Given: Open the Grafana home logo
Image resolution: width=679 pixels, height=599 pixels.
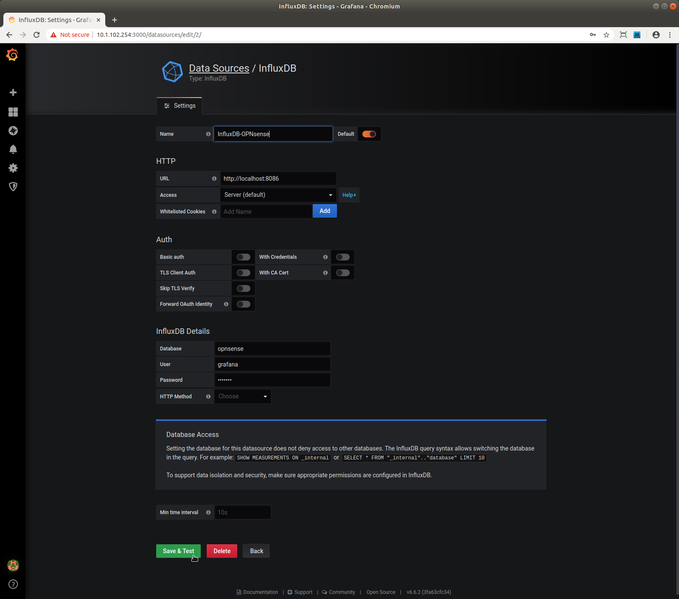Looking at the screenshot, I should 12,55.
